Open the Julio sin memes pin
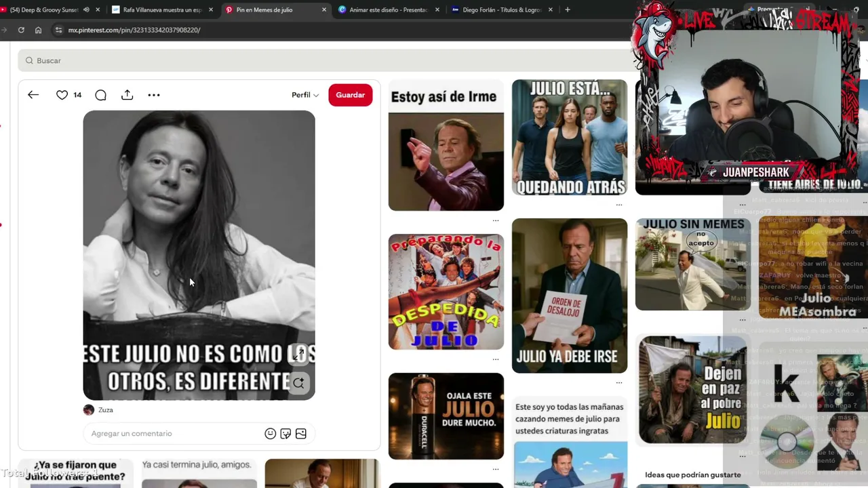The width and height of the screenshot is (868, 488). 693,264
